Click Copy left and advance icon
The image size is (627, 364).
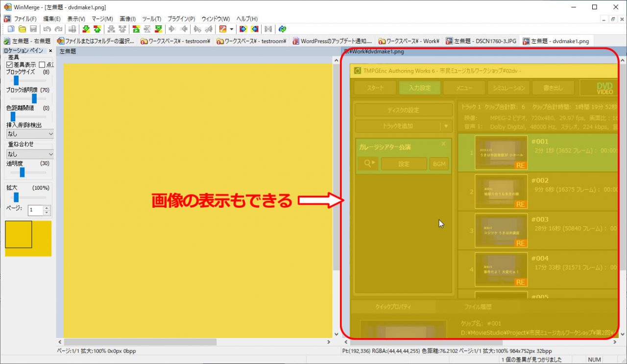coord(208,29)
